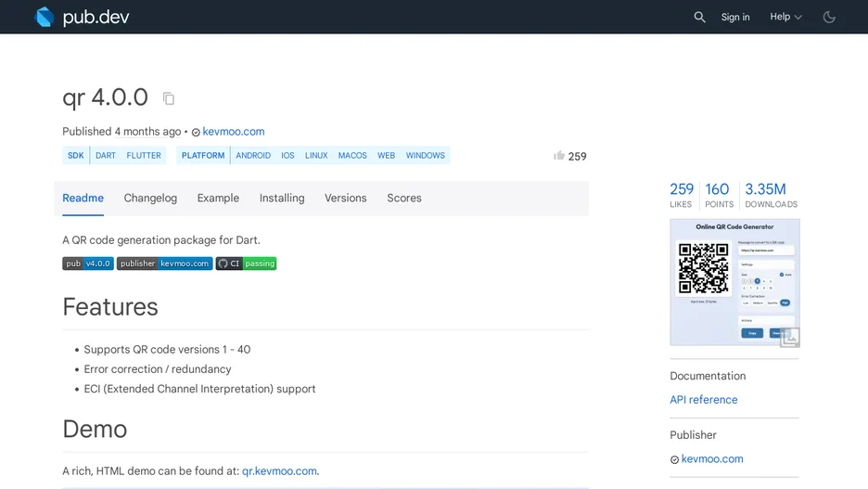Click the 259 LIKES score

pos(682,195)
